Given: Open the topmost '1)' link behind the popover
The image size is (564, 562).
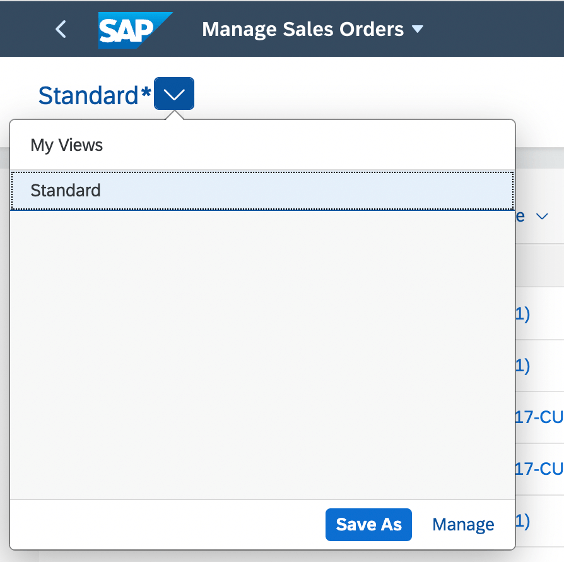Looking at the screenshot, I should (522, 314).
